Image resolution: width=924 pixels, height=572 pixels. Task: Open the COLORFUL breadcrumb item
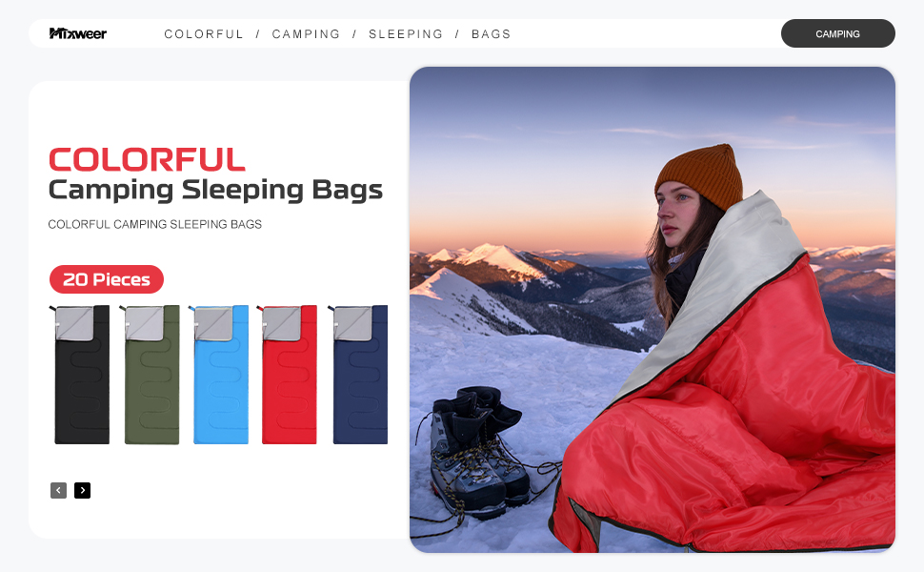click(204, 34)
